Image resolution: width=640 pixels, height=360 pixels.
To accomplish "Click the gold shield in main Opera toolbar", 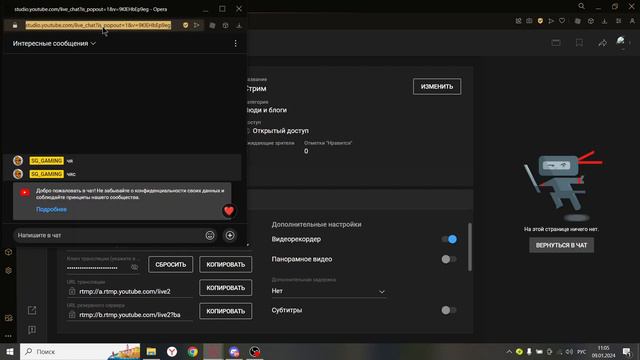I will 540,21.
